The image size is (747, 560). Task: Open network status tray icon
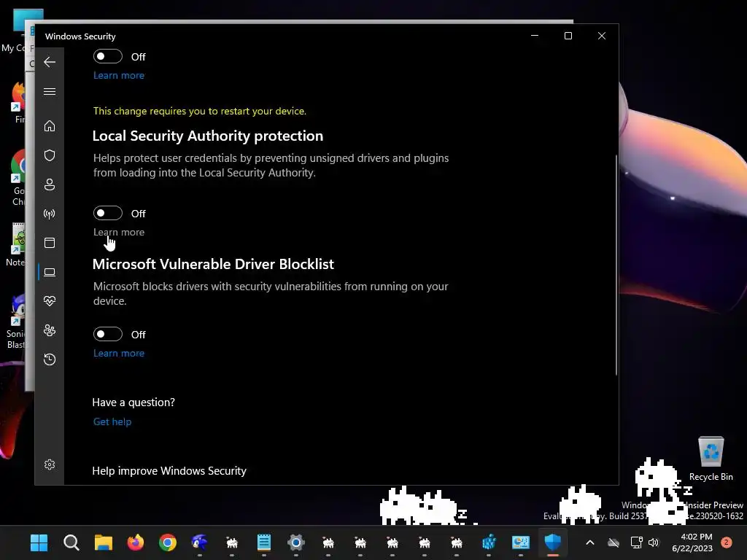tap(636, 542)
